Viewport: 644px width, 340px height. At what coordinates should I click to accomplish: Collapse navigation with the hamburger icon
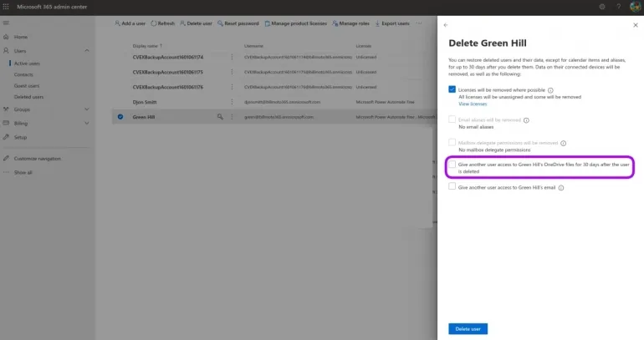[6, 23]
